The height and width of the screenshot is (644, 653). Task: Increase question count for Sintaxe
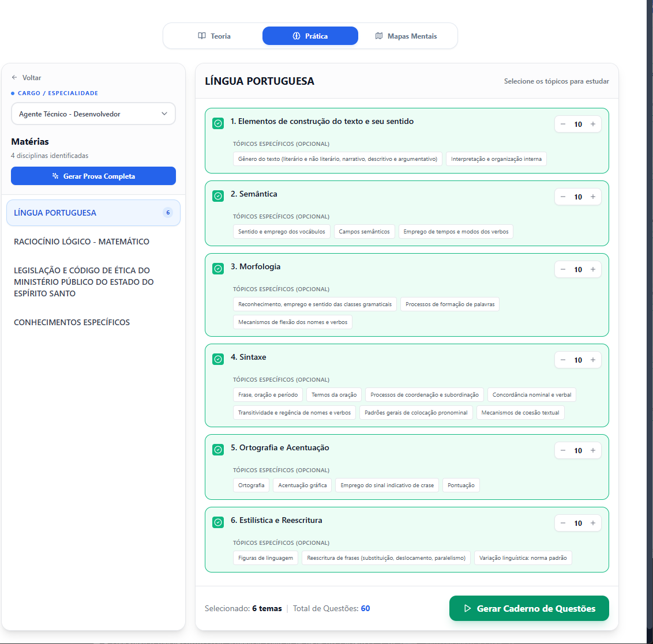pos(593,360)
